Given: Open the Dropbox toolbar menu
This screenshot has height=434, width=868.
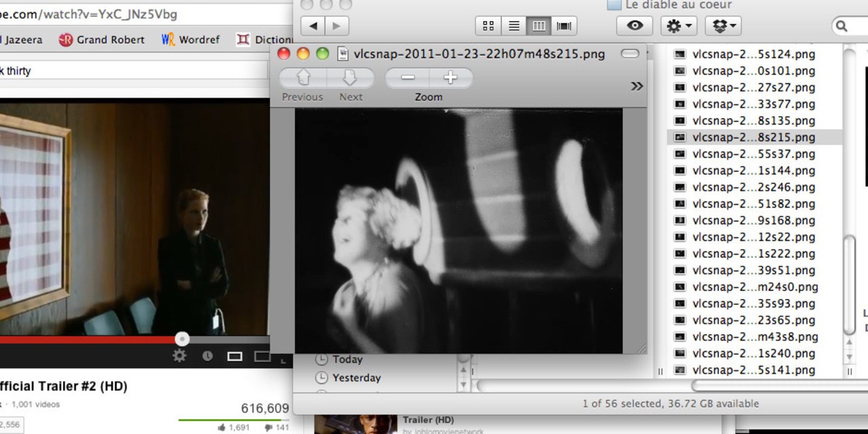Looking at the screenshot, I should coord(723,26).
